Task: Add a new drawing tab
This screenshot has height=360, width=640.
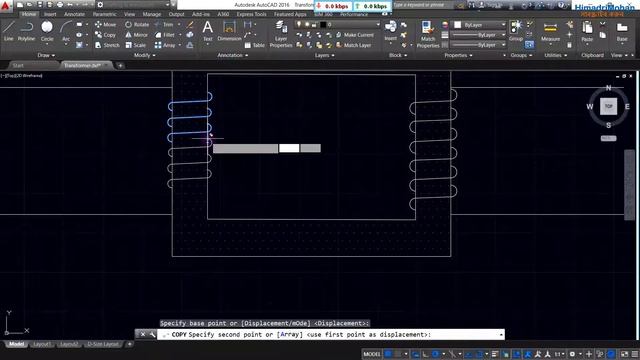Action: coord(120,65)
